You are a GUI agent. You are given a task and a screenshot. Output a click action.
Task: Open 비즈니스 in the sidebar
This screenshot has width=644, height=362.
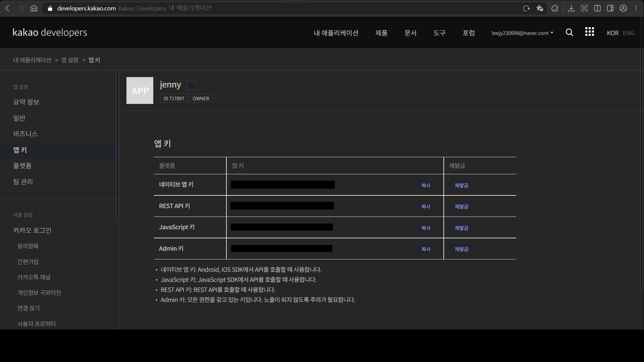click(x=25, y=134)
